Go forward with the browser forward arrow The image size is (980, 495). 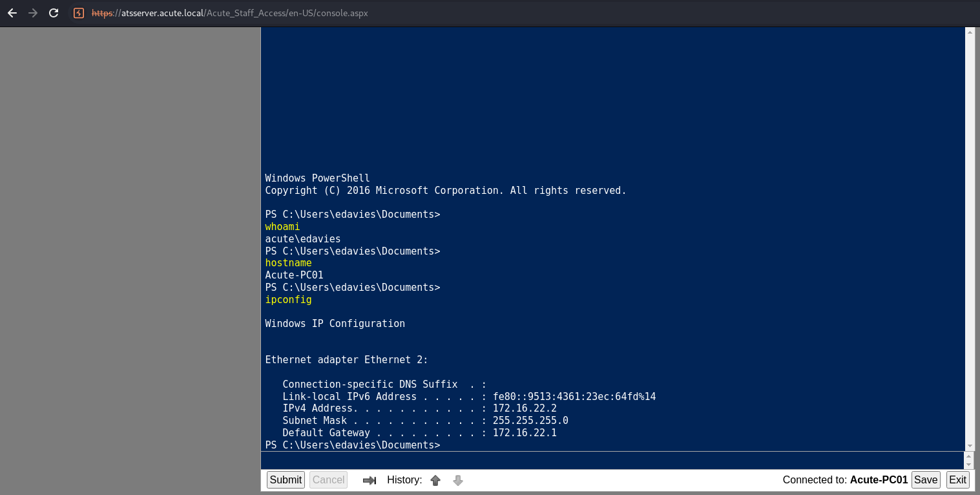tap(33, 13)
